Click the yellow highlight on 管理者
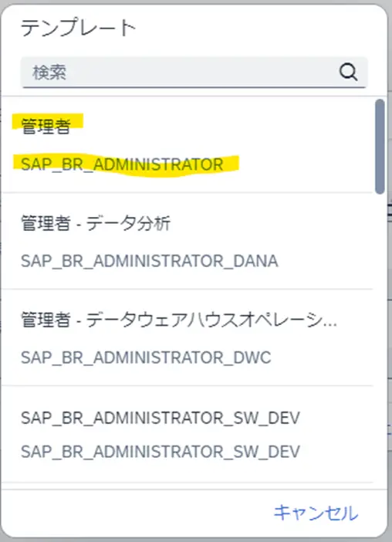 47,121
